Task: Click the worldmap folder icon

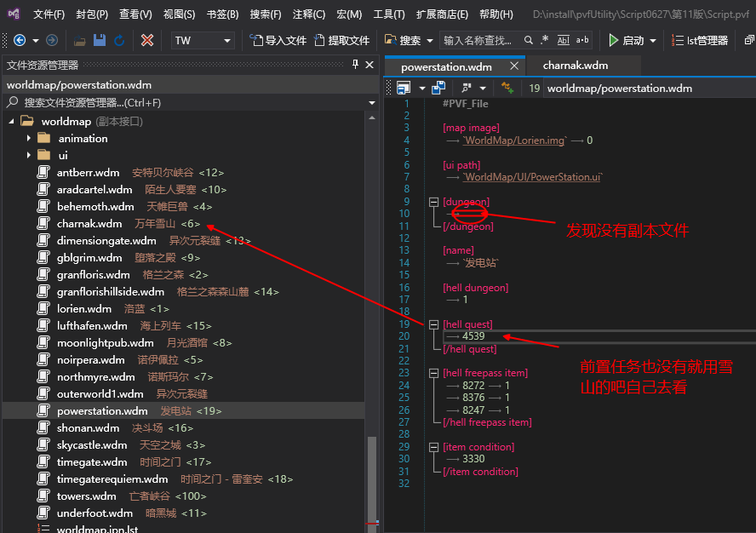Action: [x=27, y=121]
